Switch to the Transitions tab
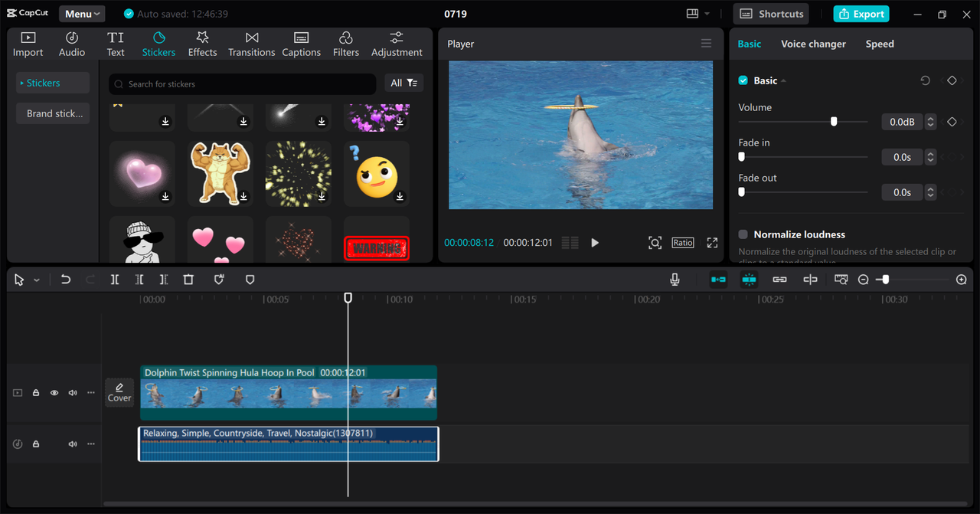The height and width of the screenshot is (514, 980). pos(251,44)
